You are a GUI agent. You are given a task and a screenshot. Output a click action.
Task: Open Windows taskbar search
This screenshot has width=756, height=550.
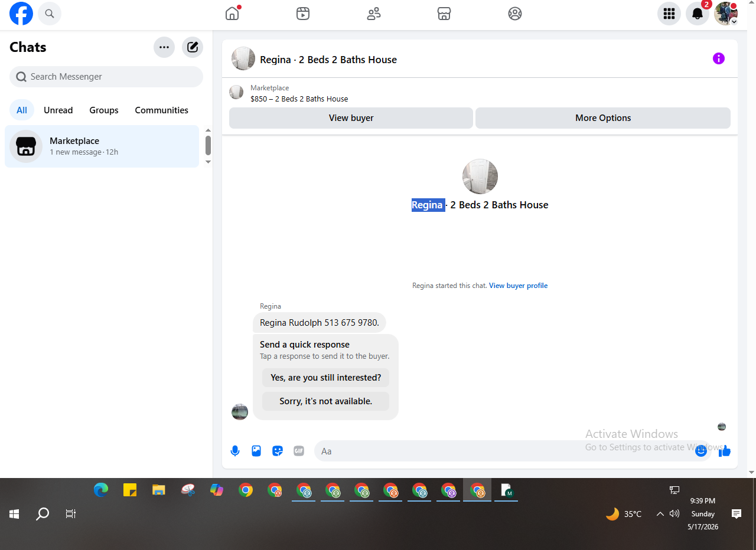[43, 514]
